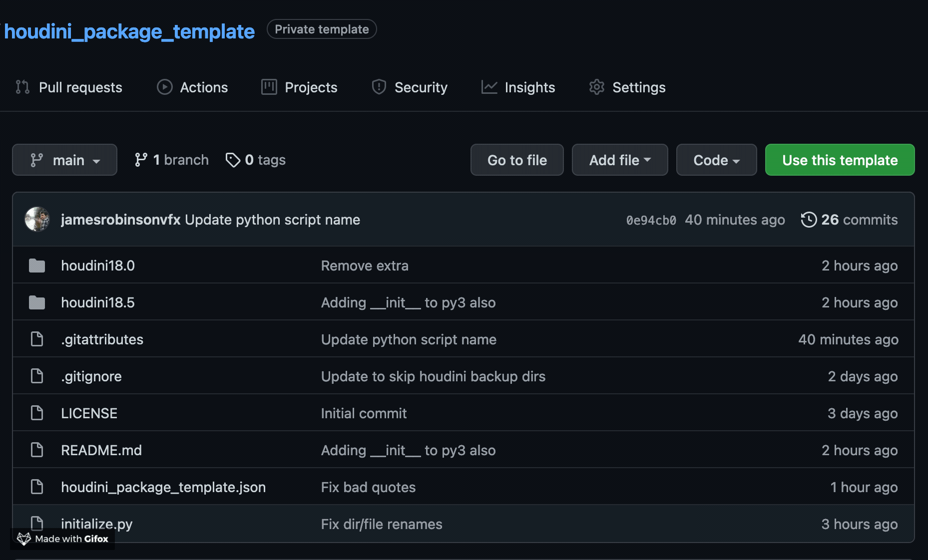The width and height of the screenshot is (928, 560).
Task: Go to the Security tab
Action: click(410, 87)
